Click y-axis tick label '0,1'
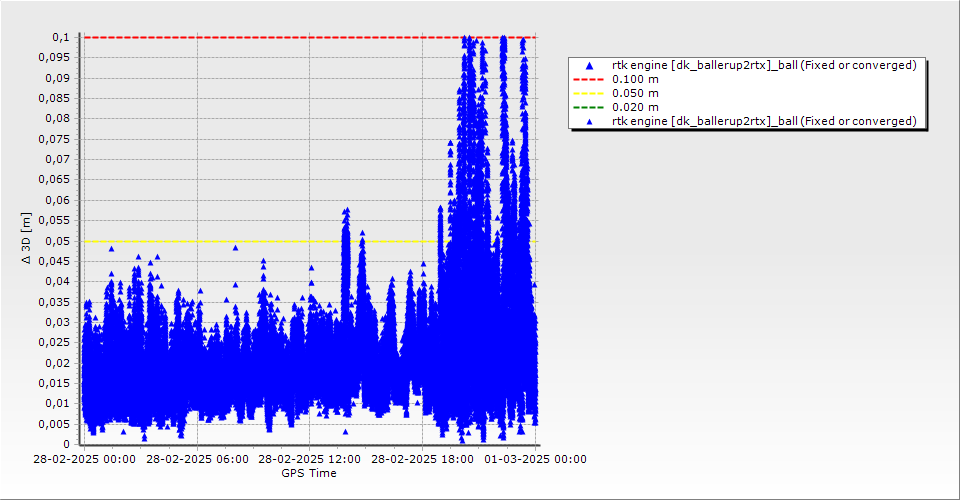Viewport: 960px width, 500px height. [61, 37]
